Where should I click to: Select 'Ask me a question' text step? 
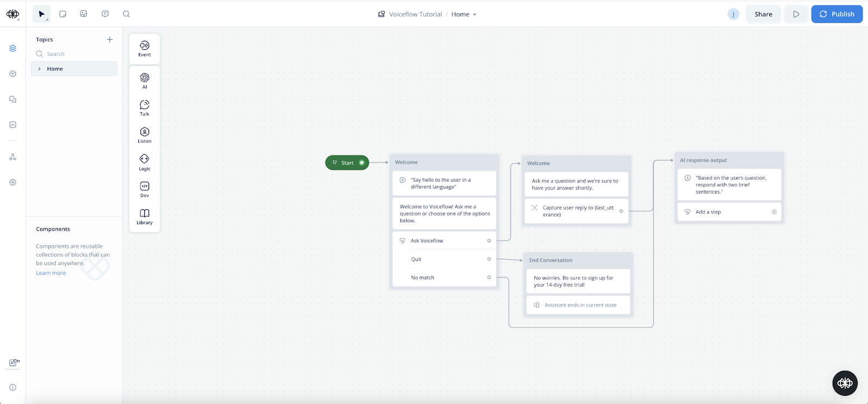577,184
